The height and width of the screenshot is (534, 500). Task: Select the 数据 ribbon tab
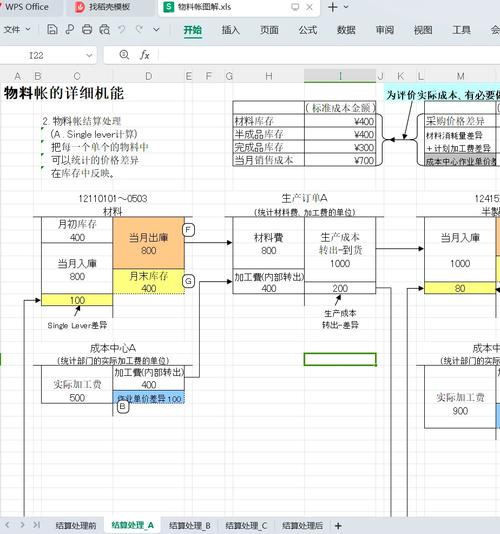coord(346,30)
